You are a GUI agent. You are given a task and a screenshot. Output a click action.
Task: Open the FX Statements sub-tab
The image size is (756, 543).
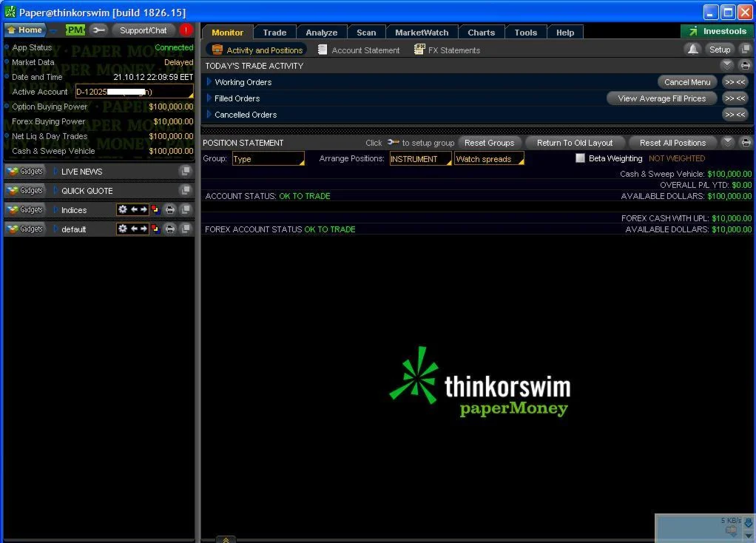447,50
